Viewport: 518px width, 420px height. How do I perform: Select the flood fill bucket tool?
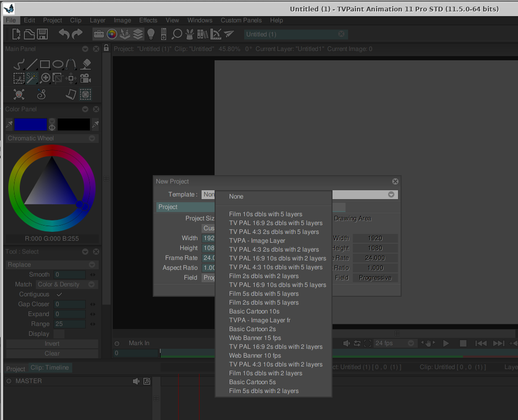click(86, 64)
